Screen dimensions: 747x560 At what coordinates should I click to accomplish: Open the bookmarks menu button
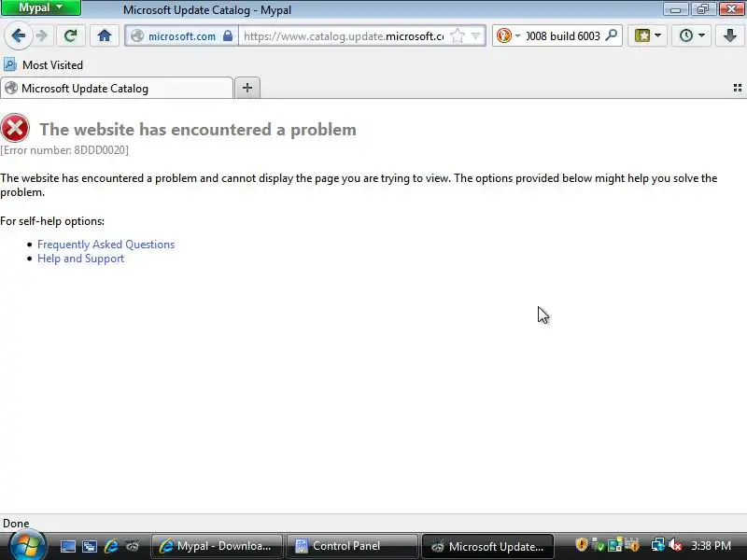(647, 35)
